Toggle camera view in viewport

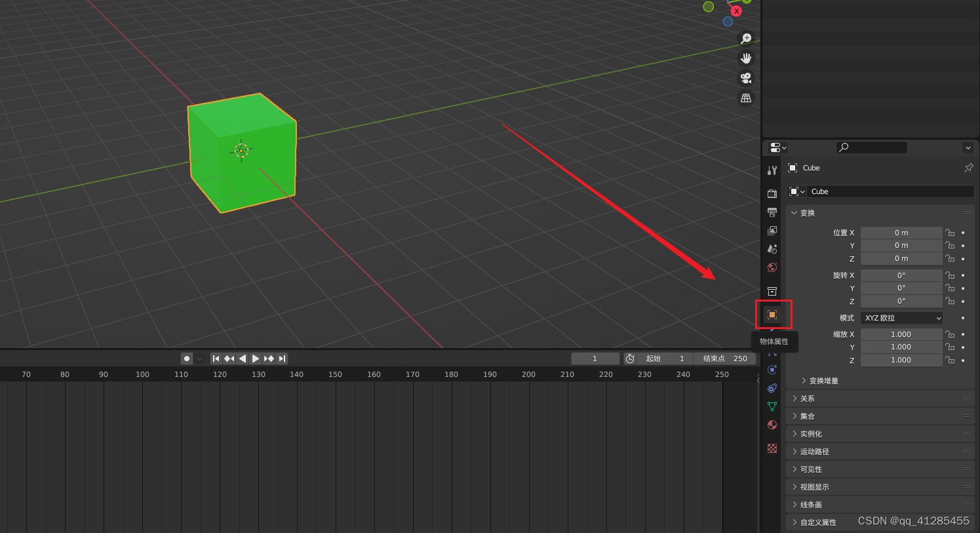746,78
